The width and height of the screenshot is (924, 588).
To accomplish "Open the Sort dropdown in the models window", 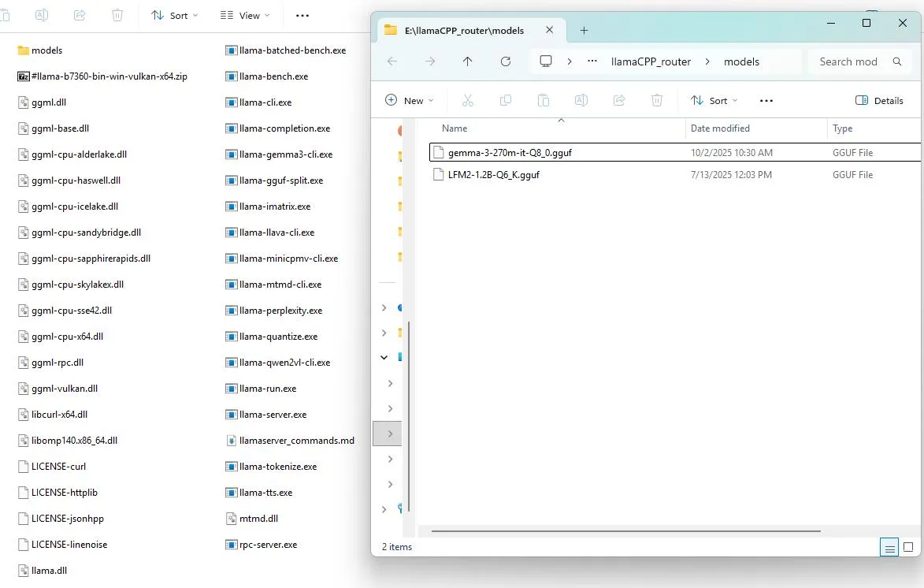I will point(714,100).
